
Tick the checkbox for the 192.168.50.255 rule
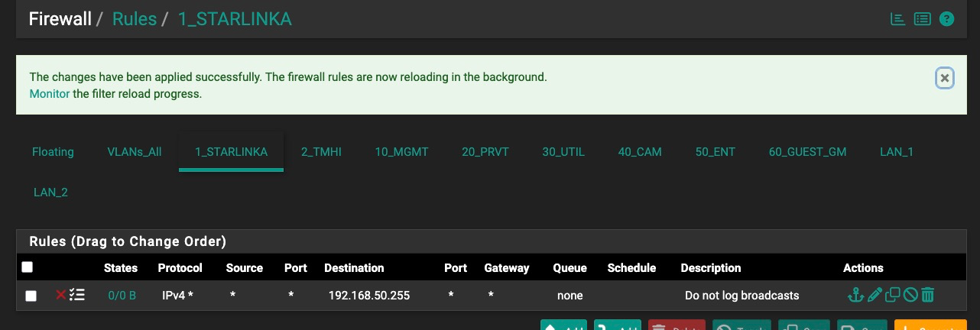[31, 296]
